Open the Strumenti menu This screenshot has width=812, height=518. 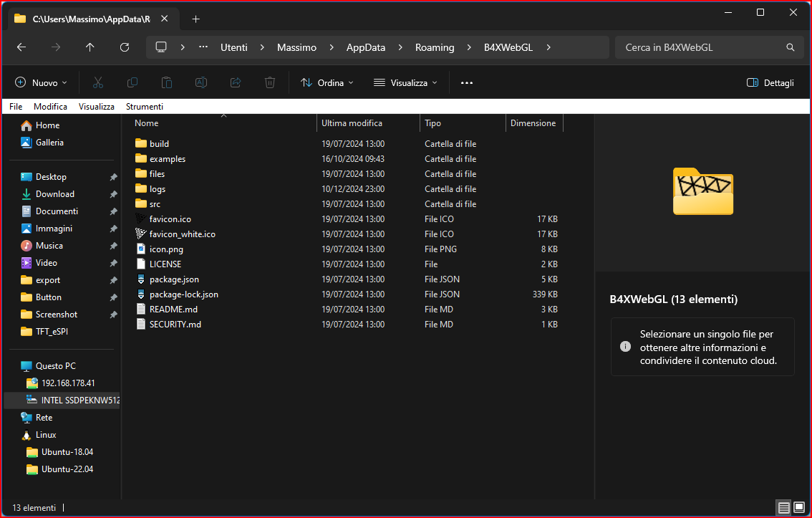click(x=145, y=107)
